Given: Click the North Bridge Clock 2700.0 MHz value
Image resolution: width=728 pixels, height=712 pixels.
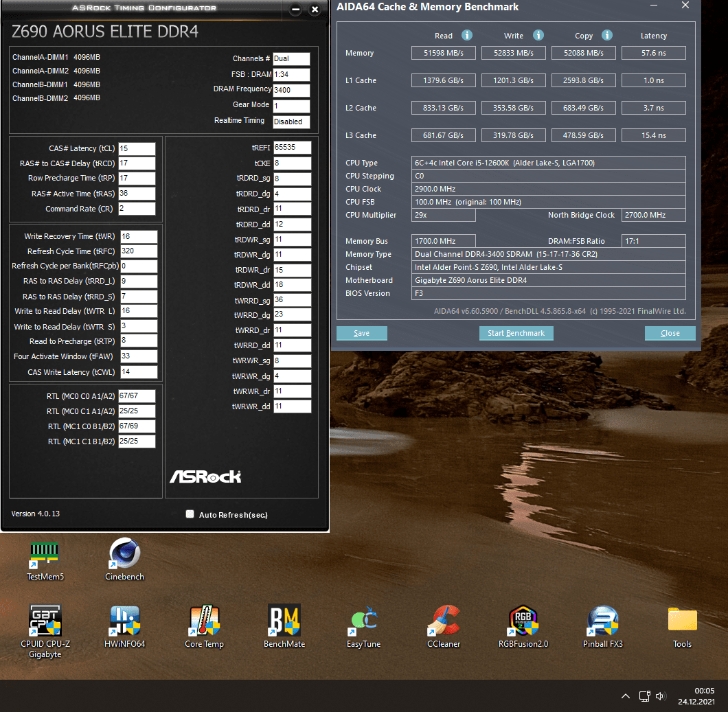Looking at the screenshot, I should point(654,215).
